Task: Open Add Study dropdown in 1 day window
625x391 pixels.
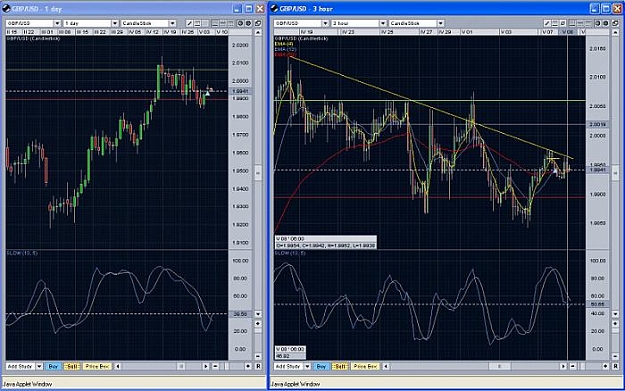Action: 39,366
